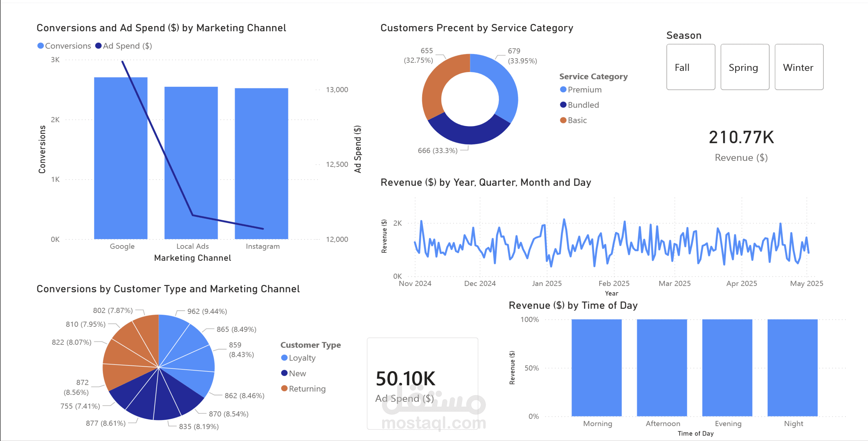Click the Instagram bar in the channel chart
Viewport: 868px width, 441px height.
tap(262, 162)
